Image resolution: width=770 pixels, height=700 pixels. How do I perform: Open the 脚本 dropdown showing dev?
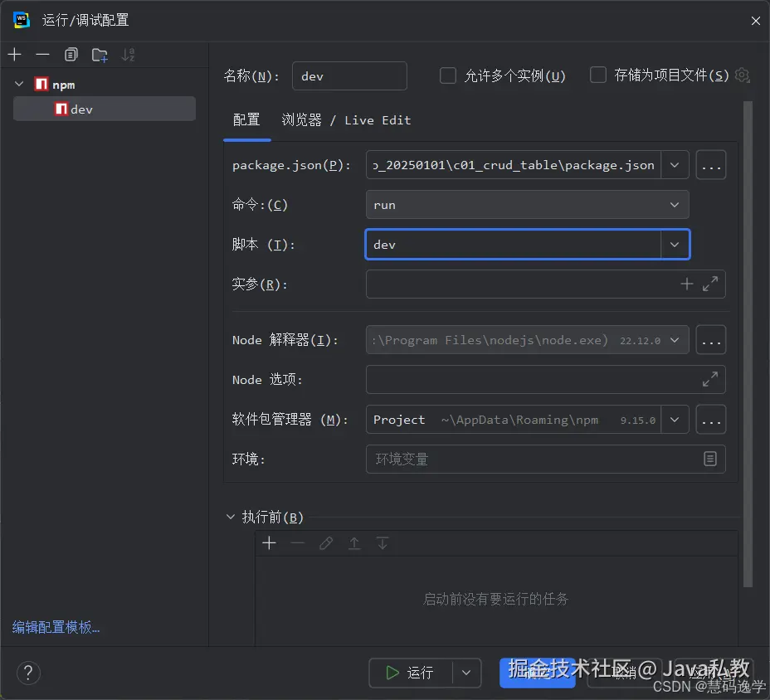(x=675, y=245)
